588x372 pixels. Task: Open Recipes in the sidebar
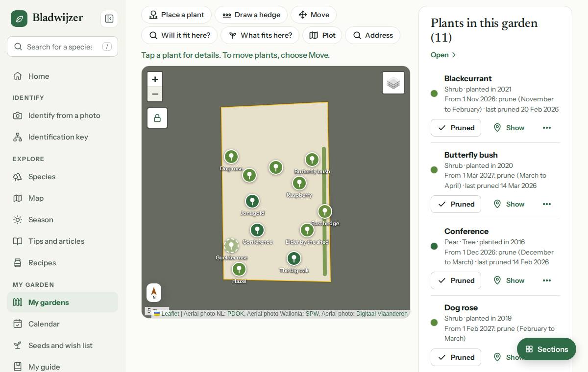point(62,263)
